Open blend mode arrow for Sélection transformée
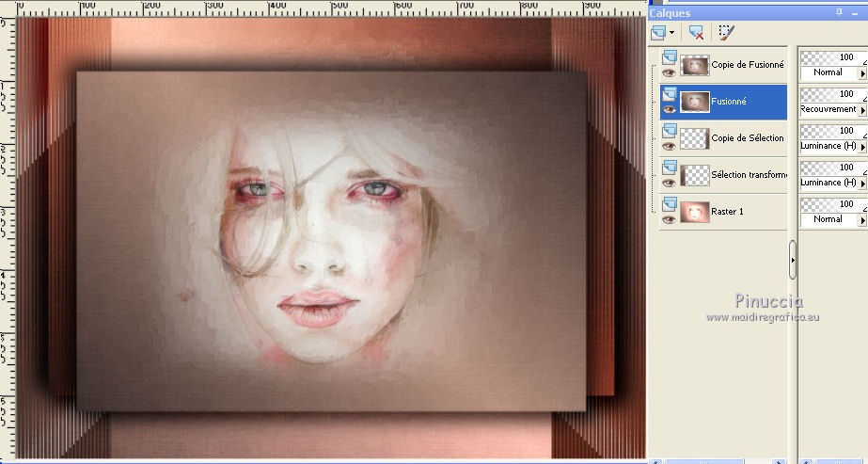The width and height of the screenshot is (868, 464). [x=862, y=184]
